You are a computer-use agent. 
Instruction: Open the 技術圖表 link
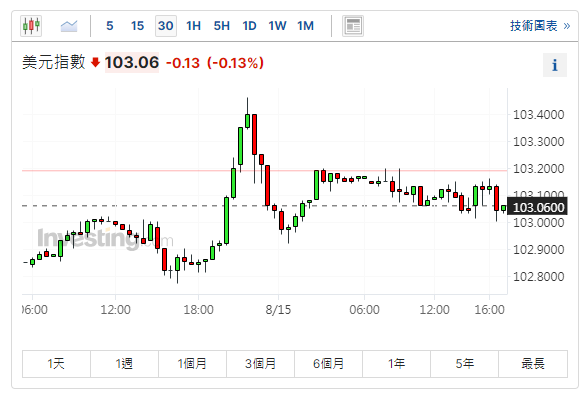pos(540,26)
